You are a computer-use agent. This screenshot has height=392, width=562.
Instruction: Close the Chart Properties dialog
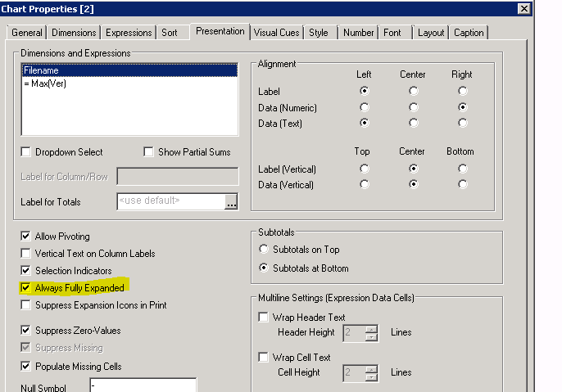[523, 8]
